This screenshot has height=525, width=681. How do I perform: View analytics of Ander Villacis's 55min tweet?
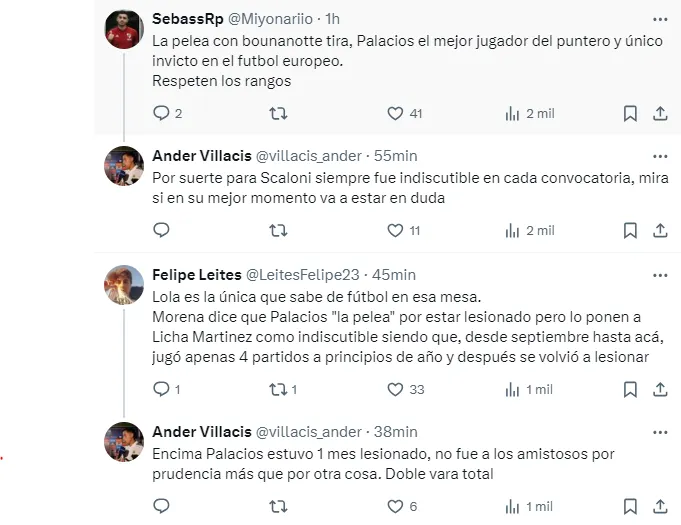pyautogui.click(x=512, y=230)
